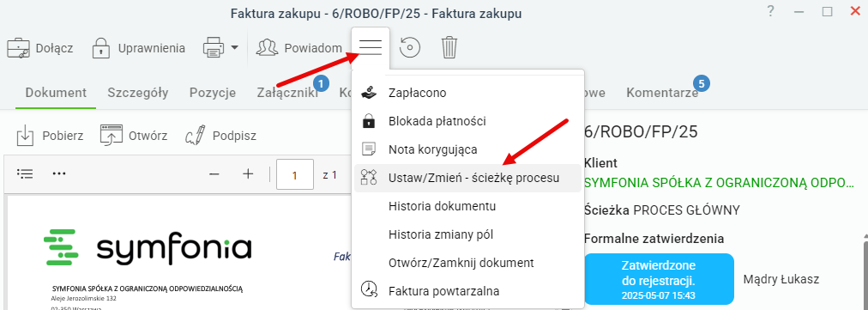Select Zapłacono menu entry

467,93
